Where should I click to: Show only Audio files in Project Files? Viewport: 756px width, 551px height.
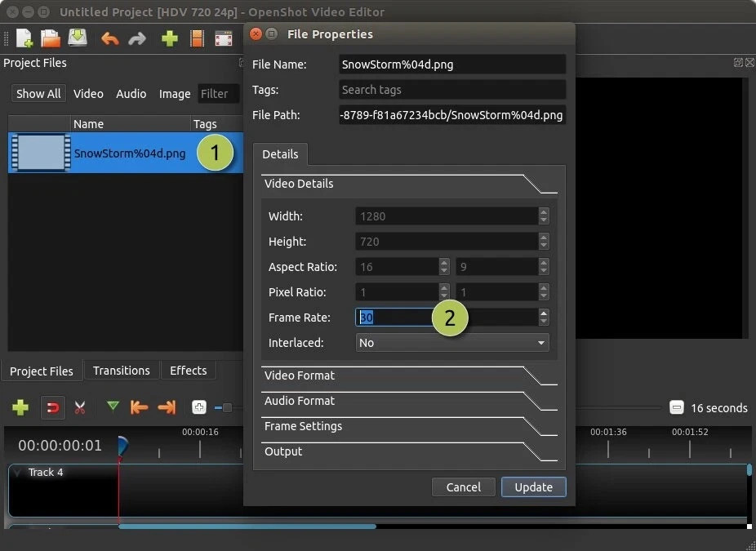tap(131, 93)
